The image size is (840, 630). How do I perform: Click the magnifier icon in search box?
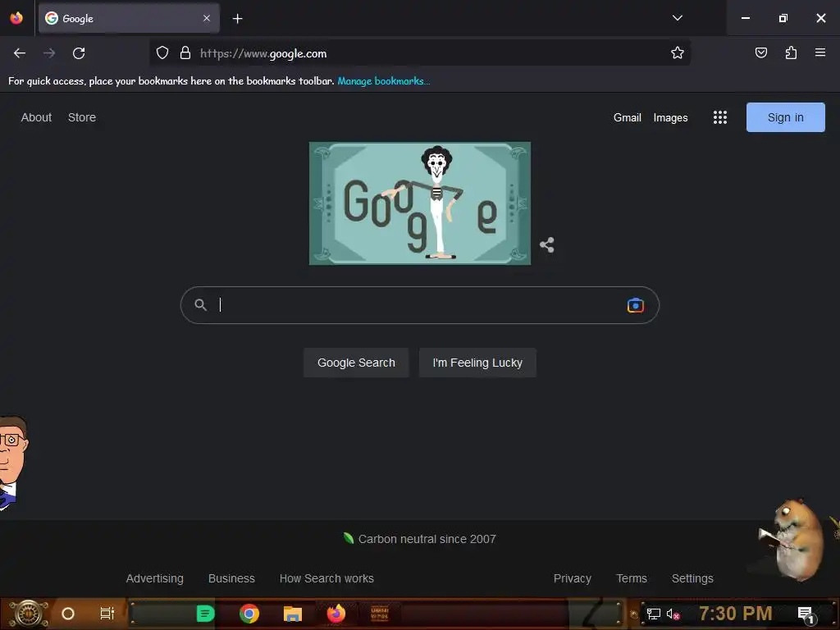200,305
